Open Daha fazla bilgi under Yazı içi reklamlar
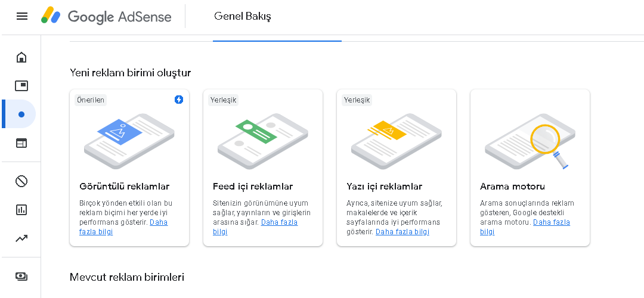 tap(402, 232)
